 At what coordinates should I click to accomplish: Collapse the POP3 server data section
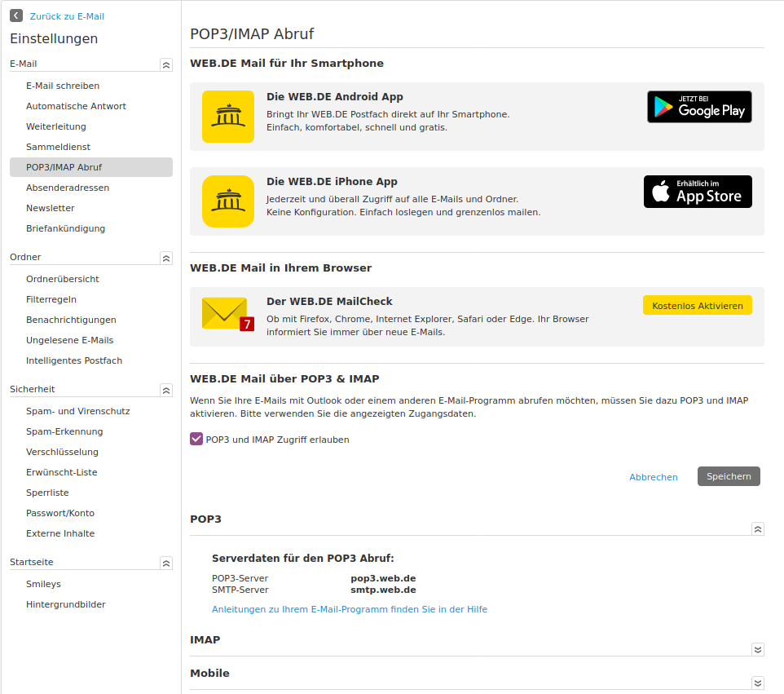click(x=758, y=528)
